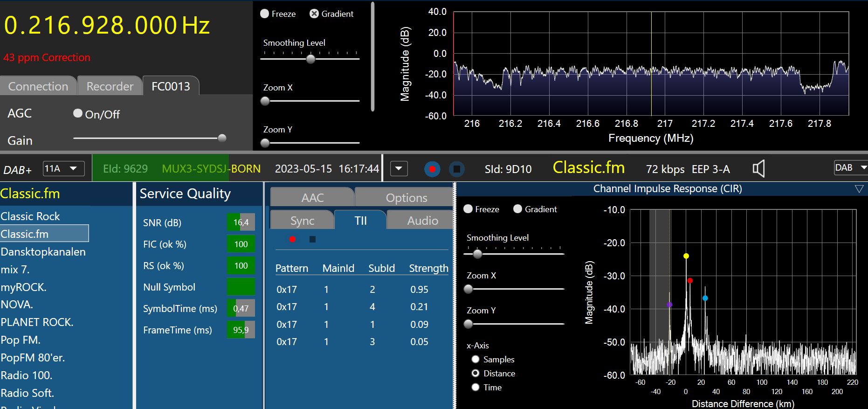The image size is (868, 409).
Task: Click the yellow frequency display
Action: 107,25
